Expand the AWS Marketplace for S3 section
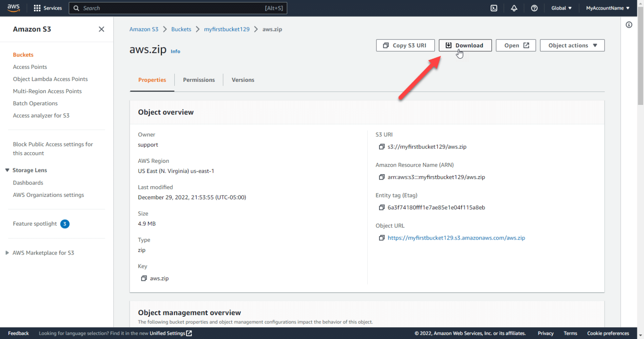644x339 pixels. pyautogui.click(x=7, y=253)
